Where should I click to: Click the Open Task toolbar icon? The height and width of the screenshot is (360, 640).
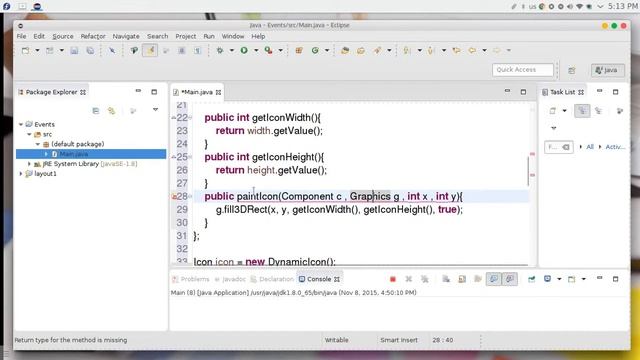click(361, 51)
